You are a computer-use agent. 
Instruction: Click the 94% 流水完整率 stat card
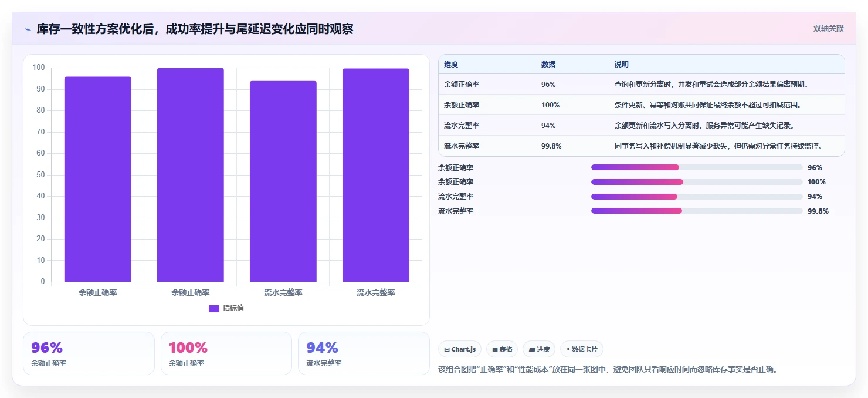(x=364, y=353)
